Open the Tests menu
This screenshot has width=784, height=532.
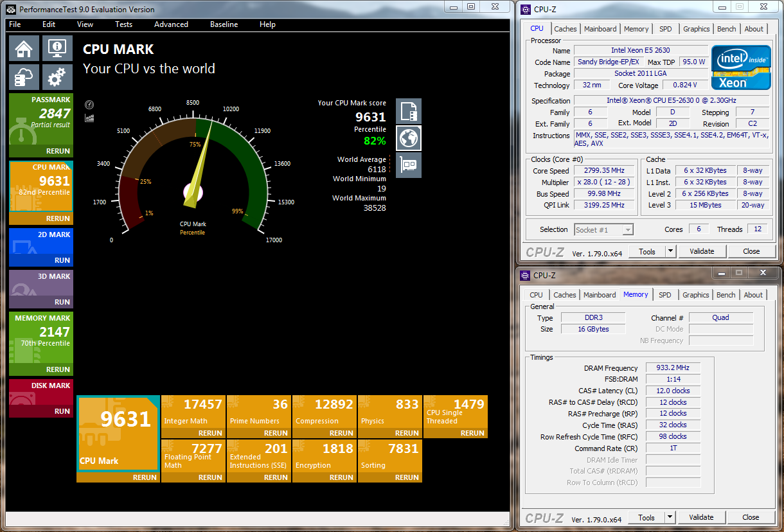click(123, 24)
